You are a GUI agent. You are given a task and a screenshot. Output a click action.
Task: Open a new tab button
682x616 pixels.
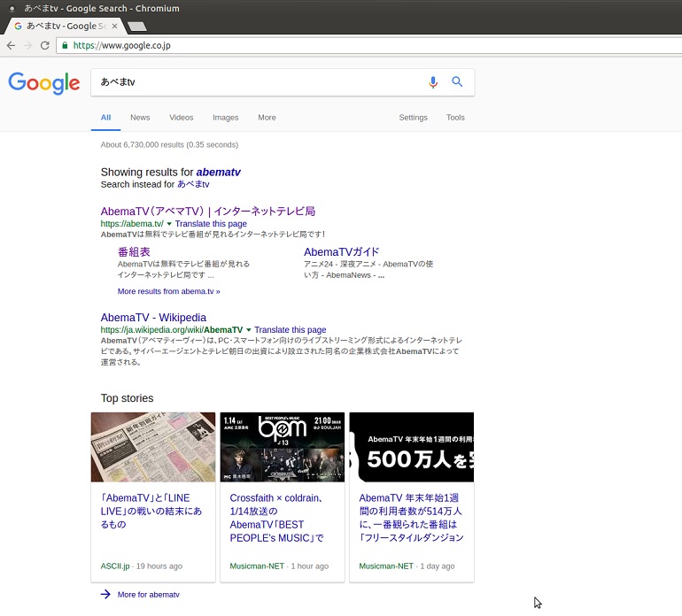tap(137, 27)
